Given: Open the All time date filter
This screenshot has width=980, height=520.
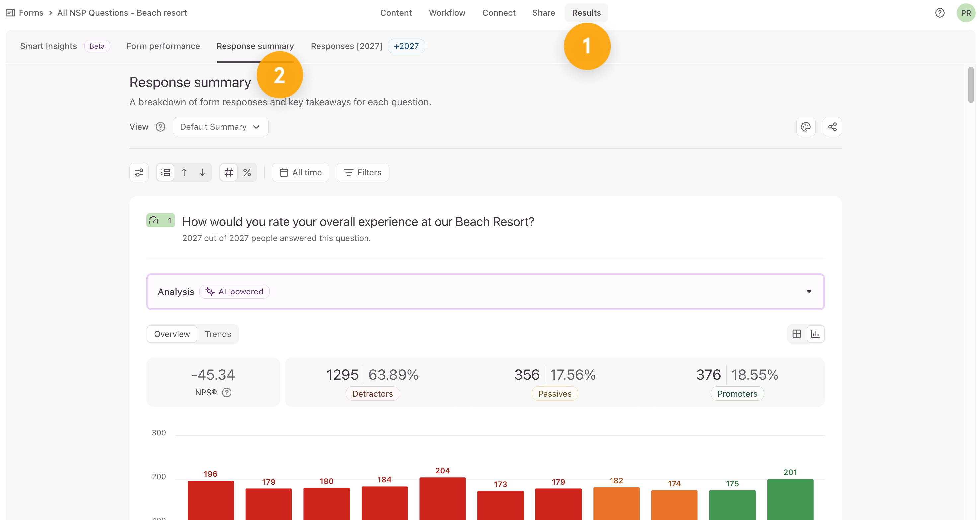Looking at the screenshot, I should pos(300,172).
